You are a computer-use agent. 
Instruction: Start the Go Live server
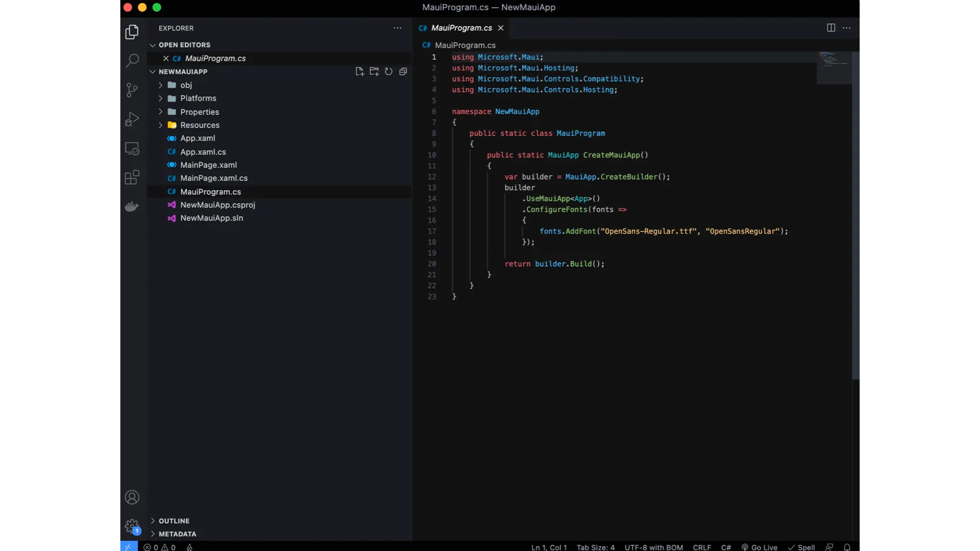pos(759,546)
